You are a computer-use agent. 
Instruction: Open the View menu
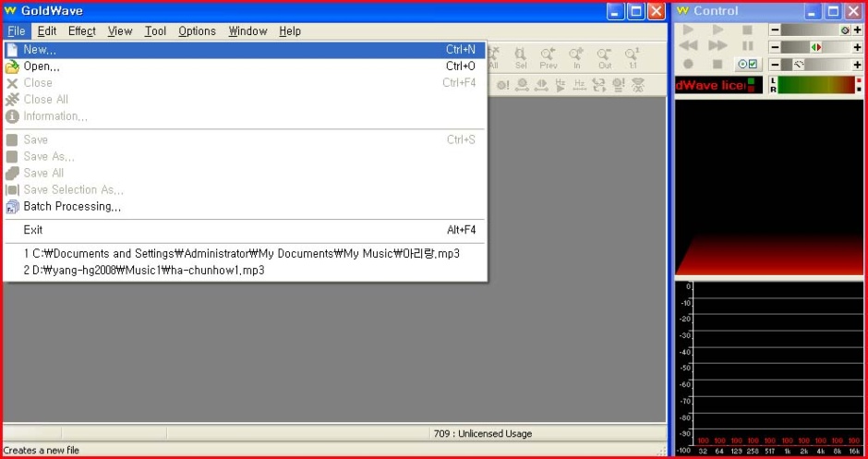click(120, 31)
